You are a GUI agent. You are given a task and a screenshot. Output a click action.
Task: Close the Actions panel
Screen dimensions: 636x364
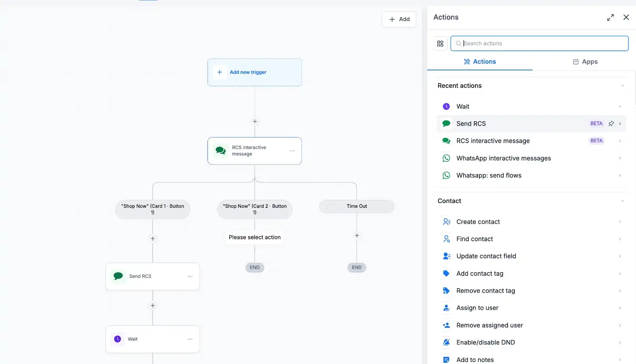[x=626, y=17]
